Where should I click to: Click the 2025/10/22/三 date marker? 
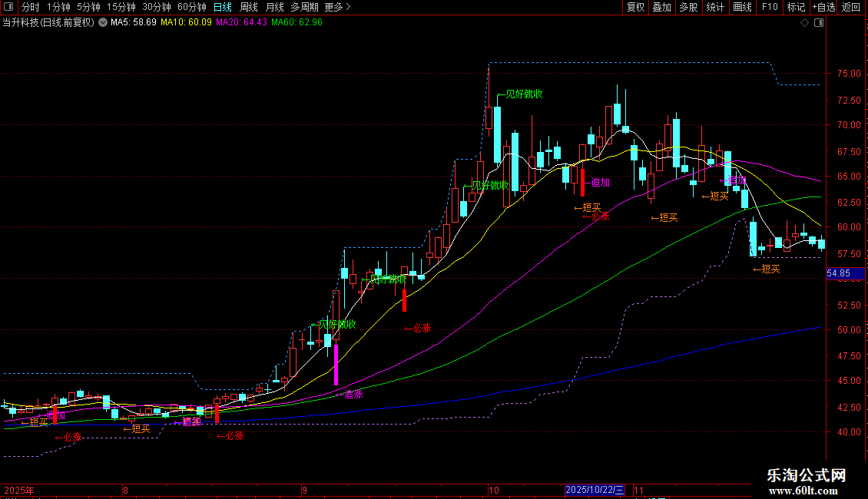pos(595,490)
